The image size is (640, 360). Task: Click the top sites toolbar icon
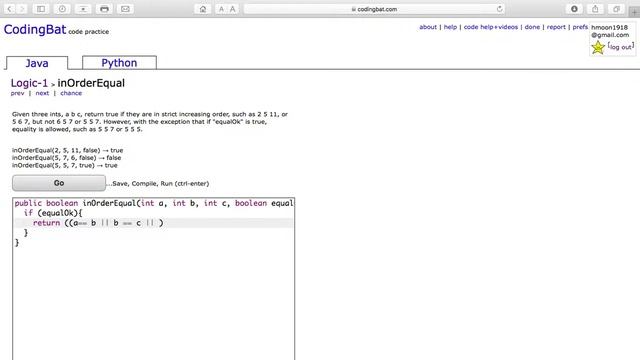point(83,9)
